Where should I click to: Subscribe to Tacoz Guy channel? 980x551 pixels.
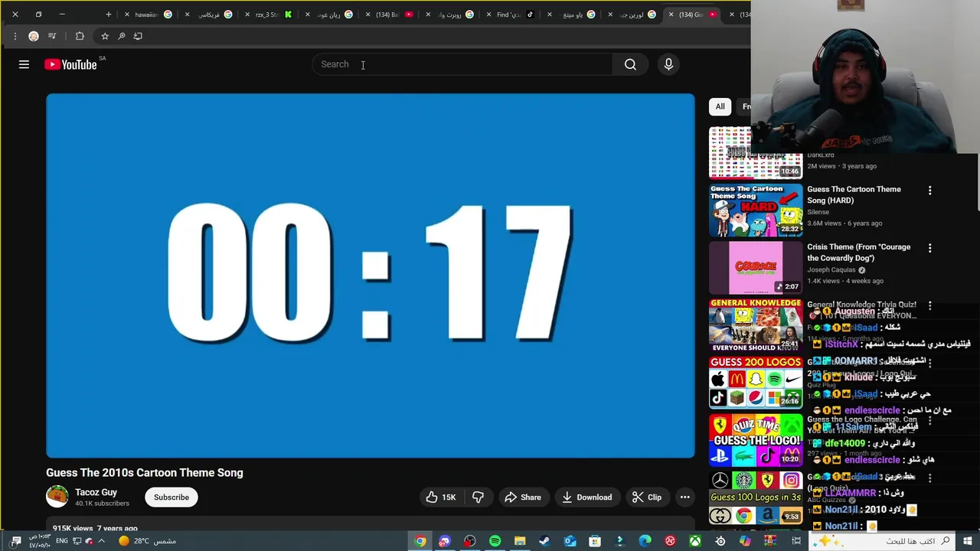(x=171, y=497)
